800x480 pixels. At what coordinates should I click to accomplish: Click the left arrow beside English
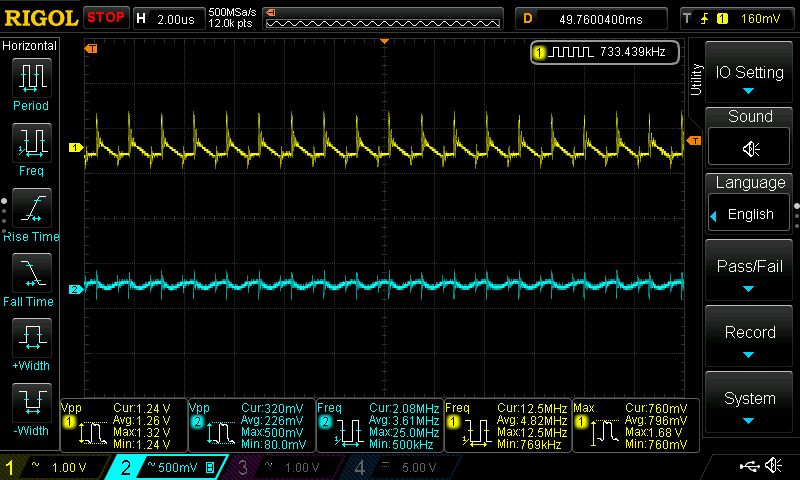pyautogui.click(x=713, y=216)
